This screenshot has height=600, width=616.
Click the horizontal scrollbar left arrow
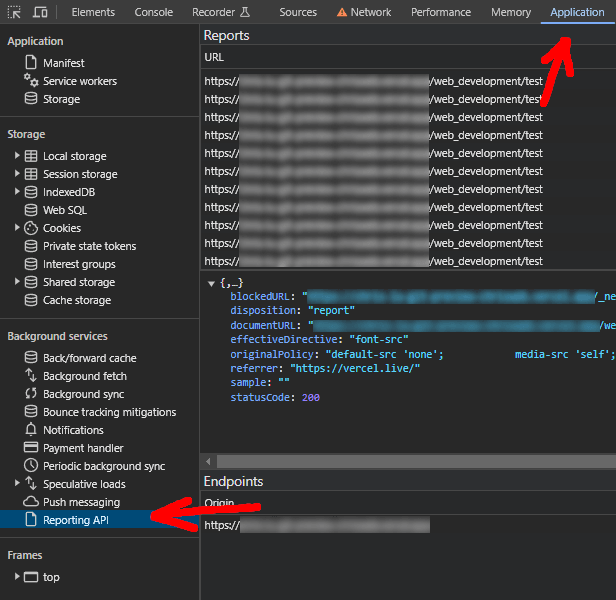tap(208, 461)
